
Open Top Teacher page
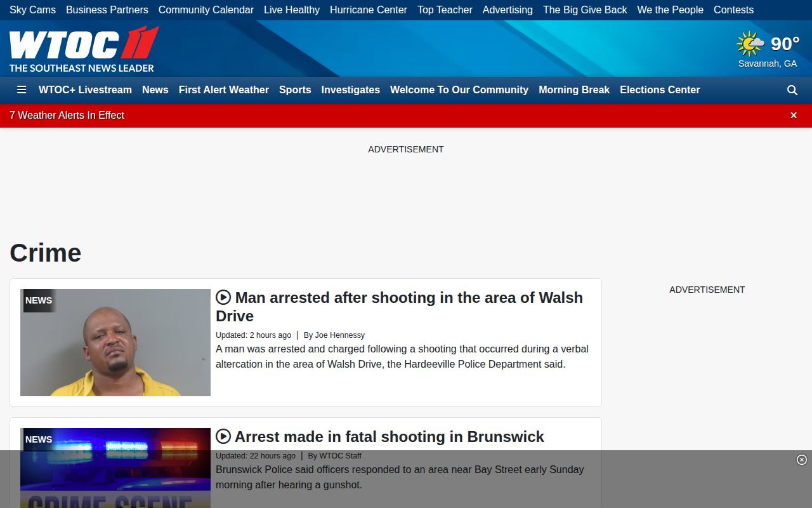pos(445,10)
